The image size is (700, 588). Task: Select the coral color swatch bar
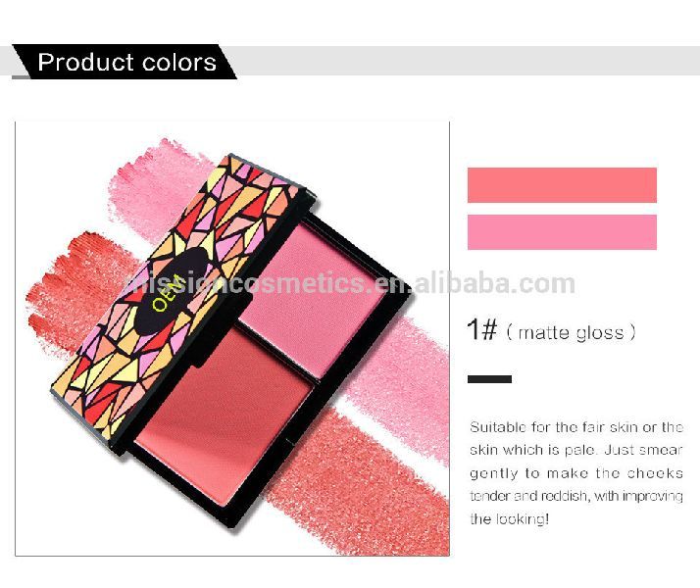point(562,185)
